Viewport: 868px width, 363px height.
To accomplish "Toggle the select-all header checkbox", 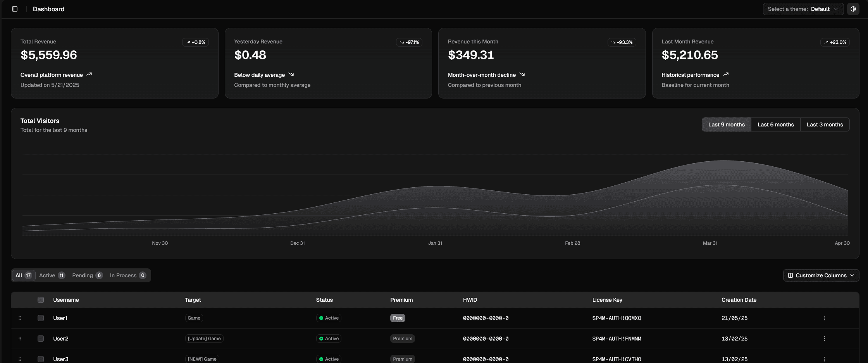I will click(41, 300).
